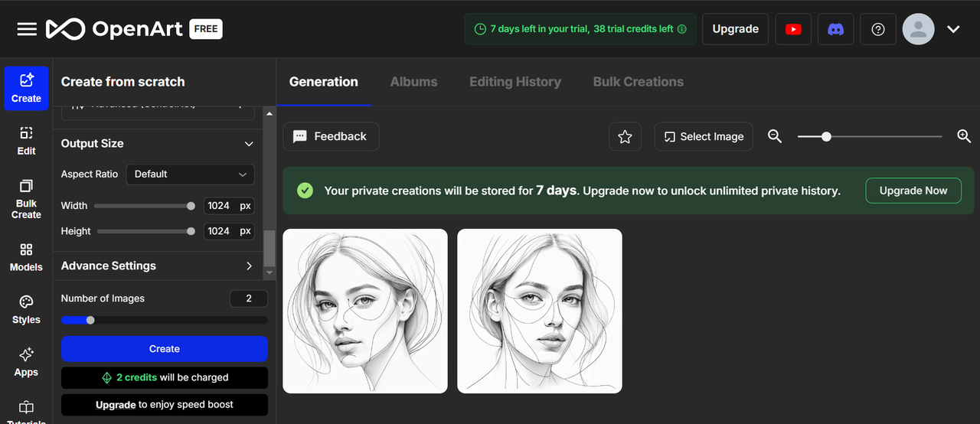Viewport: 980px width, 424px height.
Task: Open the Discord community icon
Action: 835,29
